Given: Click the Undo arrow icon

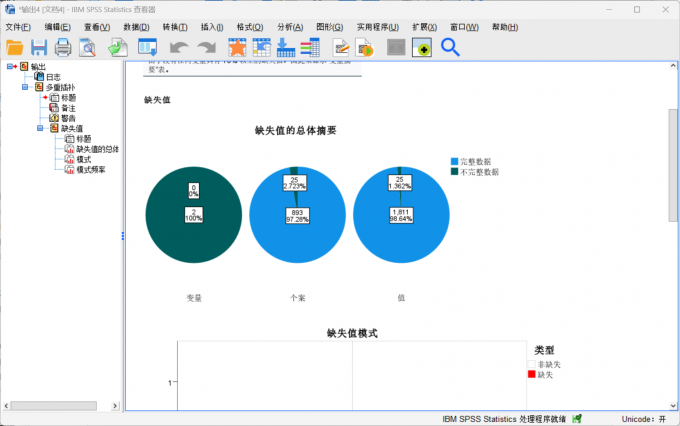Looking at the screenshot, I should pyautogui.click(x=179, y=47).
